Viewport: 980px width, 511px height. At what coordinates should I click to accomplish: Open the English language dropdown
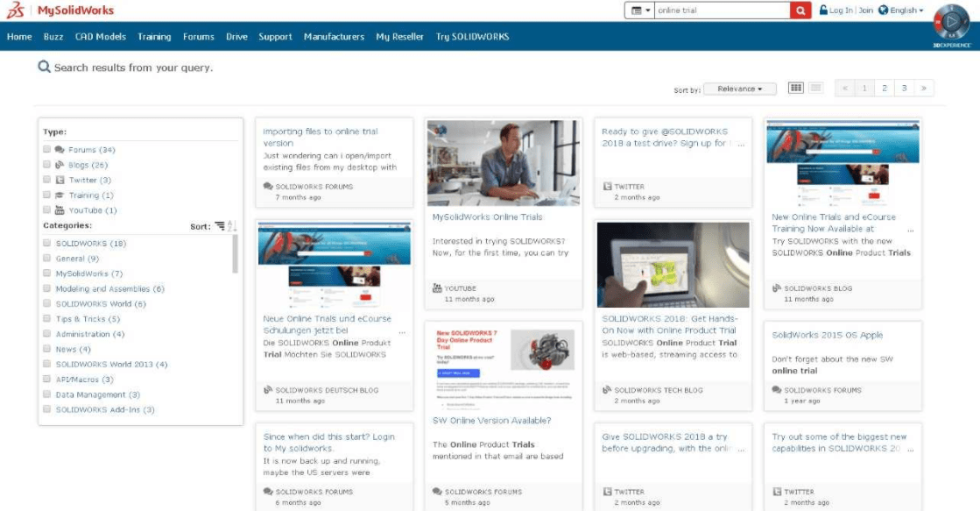(x=905, y=11)
